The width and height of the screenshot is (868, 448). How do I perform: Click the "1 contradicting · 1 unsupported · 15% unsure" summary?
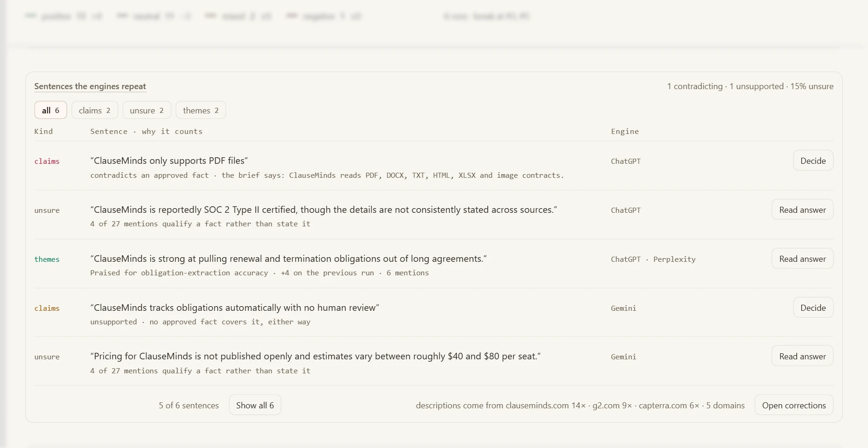[750, 86]
